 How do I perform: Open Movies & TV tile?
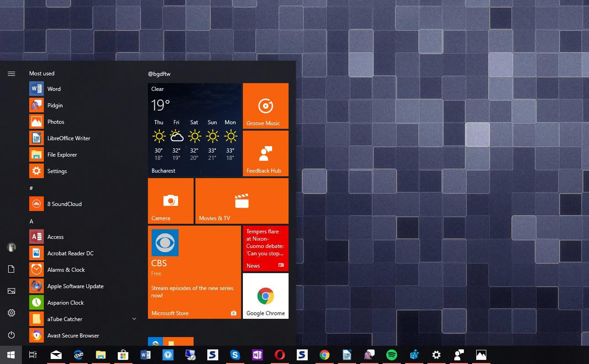[242, 201]
